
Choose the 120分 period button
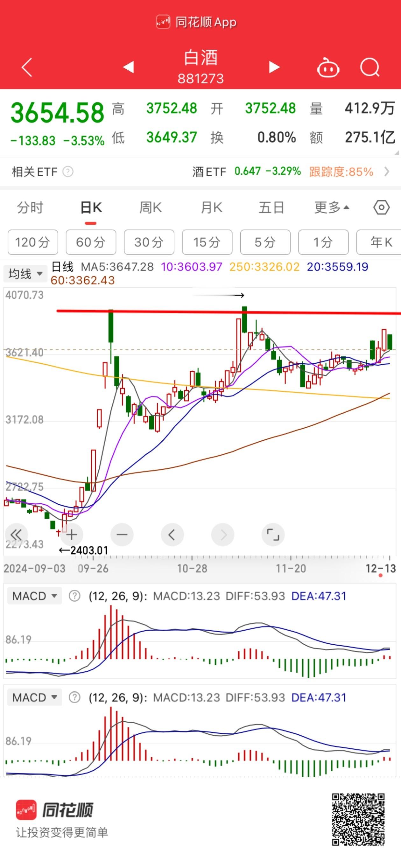pyautogui.click(x=33, y=242)
